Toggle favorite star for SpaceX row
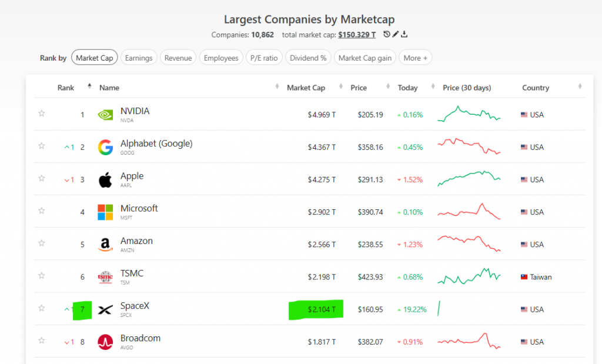 point(42,308)
